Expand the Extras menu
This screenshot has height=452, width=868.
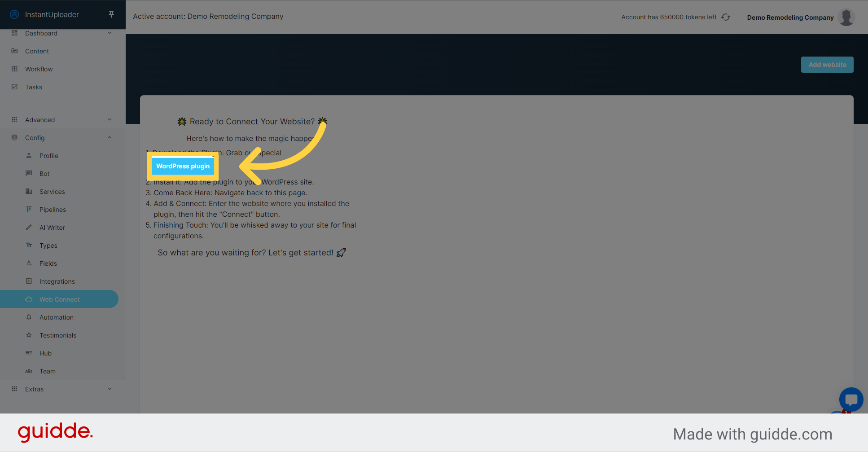pyautogui.click(x=110, y=389)
